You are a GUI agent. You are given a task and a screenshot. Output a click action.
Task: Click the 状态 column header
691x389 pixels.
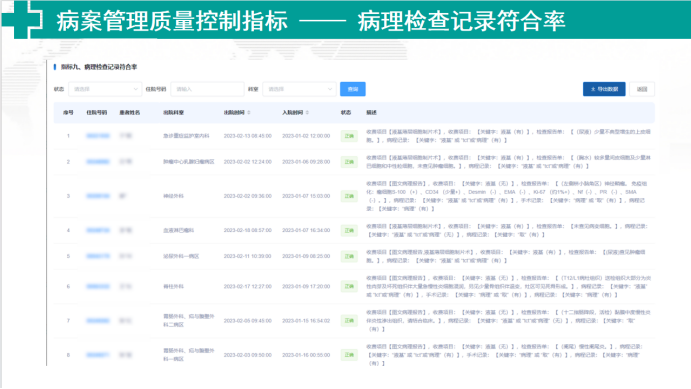[x=346, y=113]
